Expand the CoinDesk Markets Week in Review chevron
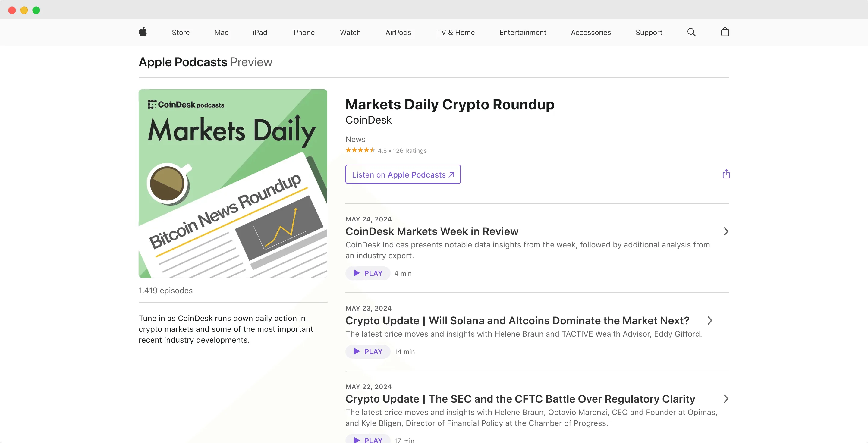 tap(726, 231)
